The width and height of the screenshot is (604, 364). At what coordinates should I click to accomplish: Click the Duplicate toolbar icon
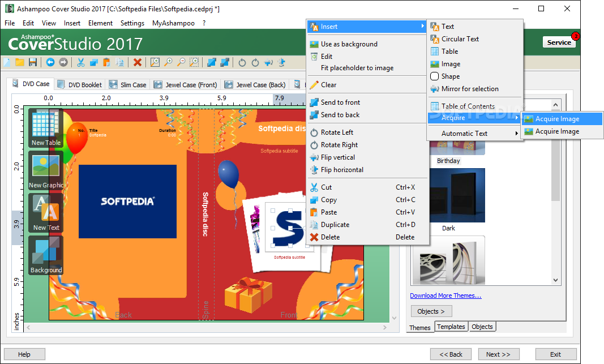[x=120, y=62]
